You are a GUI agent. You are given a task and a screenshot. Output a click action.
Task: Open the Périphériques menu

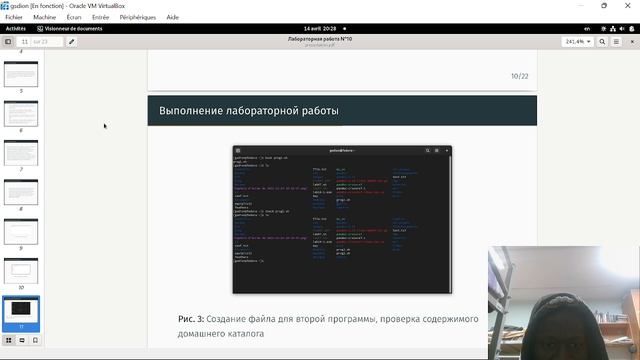(x=138, y=17)
